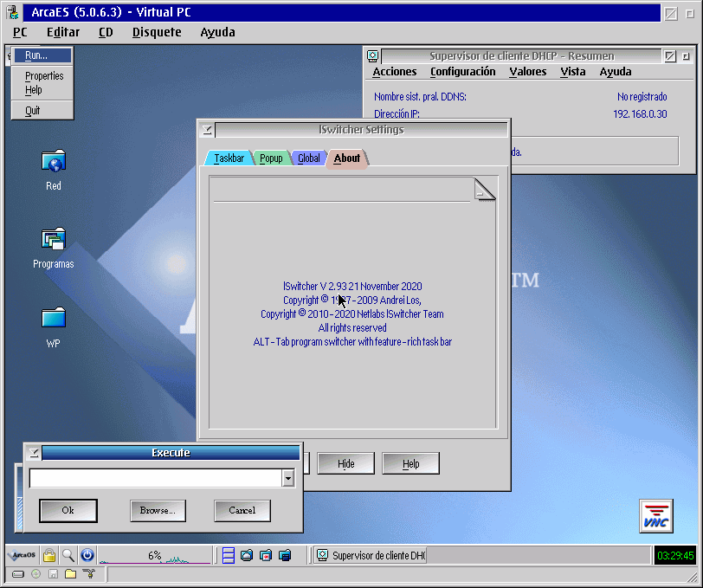Click the padlock lockup icon in the taskbar
This screenshot has width=703, height=588.
[49, 555]
